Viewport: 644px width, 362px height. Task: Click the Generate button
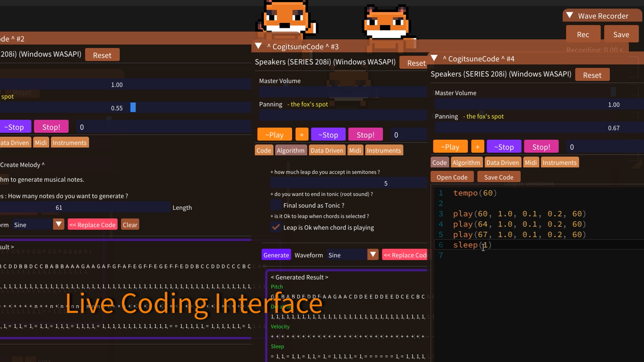tap(276, 255)
